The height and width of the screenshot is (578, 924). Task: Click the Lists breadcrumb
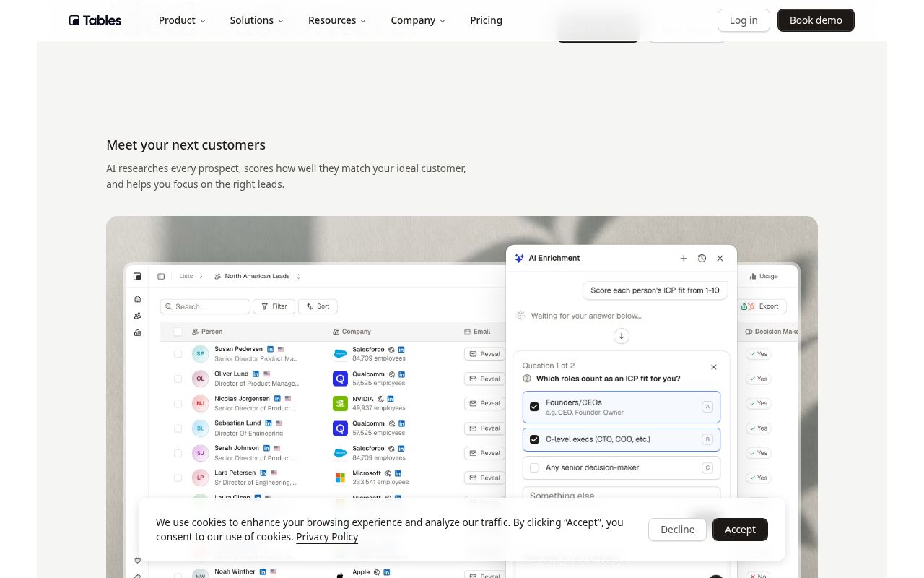[186, 276]
